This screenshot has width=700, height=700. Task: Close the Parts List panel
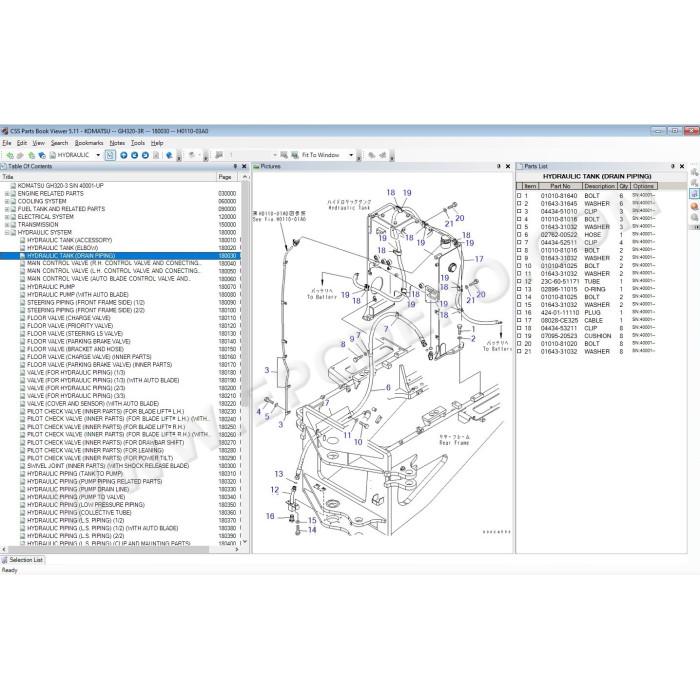[x=682, y=166]
